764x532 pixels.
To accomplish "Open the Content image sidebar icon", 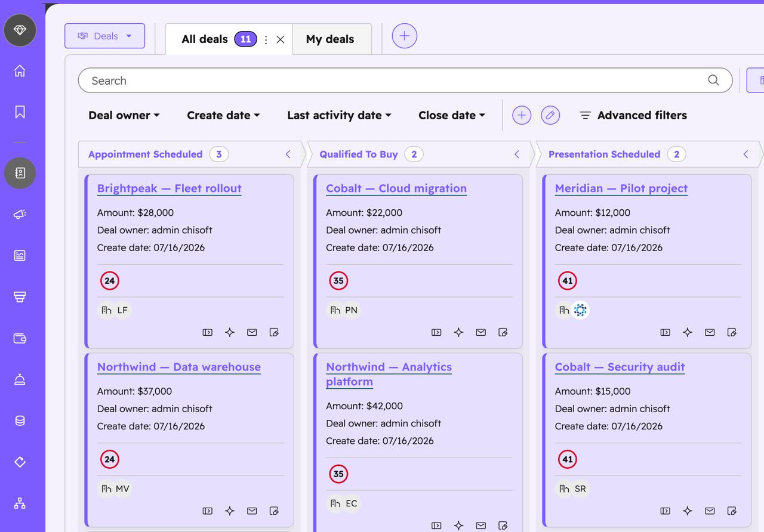I will [x=20, y=256].
